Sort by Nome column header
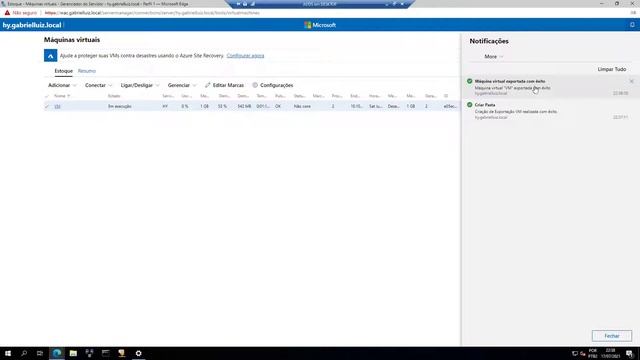Viewport: 640px width, 360px height. pos(62,96)
